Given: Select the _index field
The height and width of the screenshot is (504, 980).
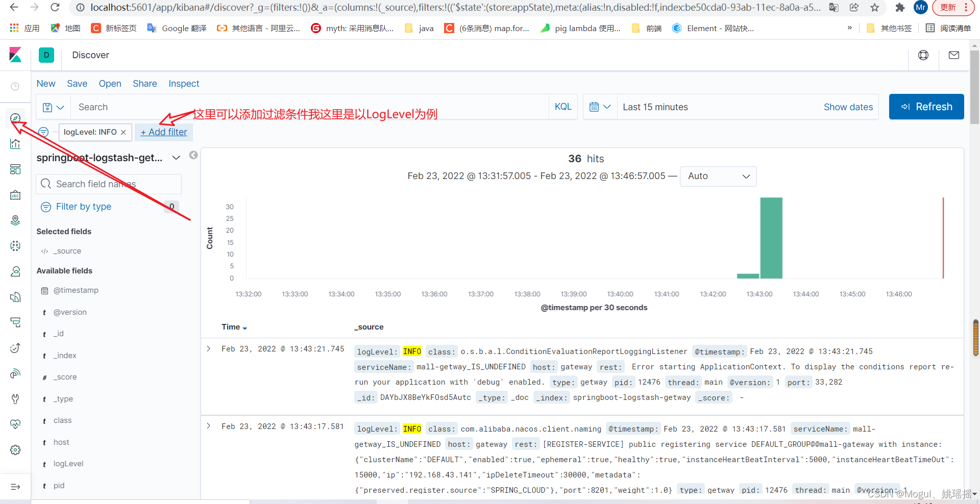Looking at the screenshot, I should tap(65, 356).
